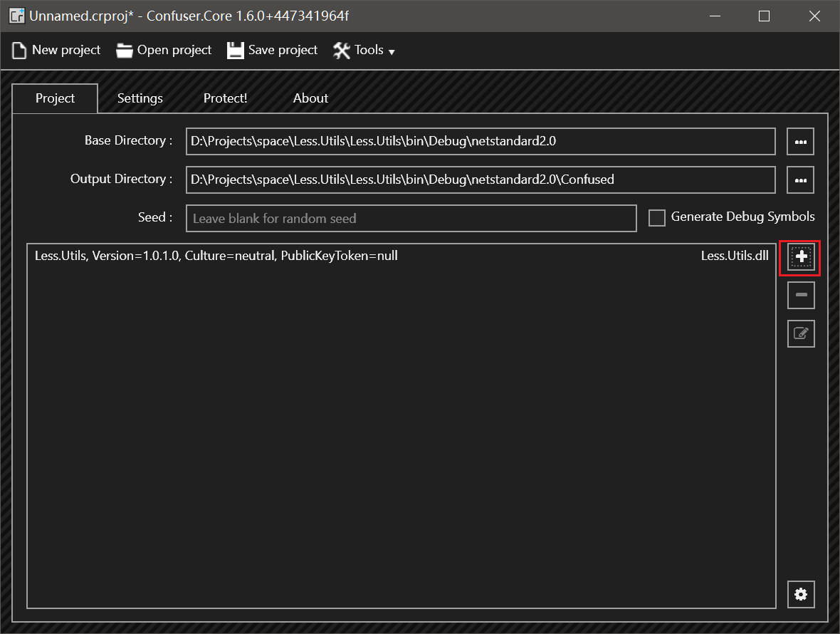
Task: Switch to the Settings tab
Action: pyautogui.click(x=140, y=98)
